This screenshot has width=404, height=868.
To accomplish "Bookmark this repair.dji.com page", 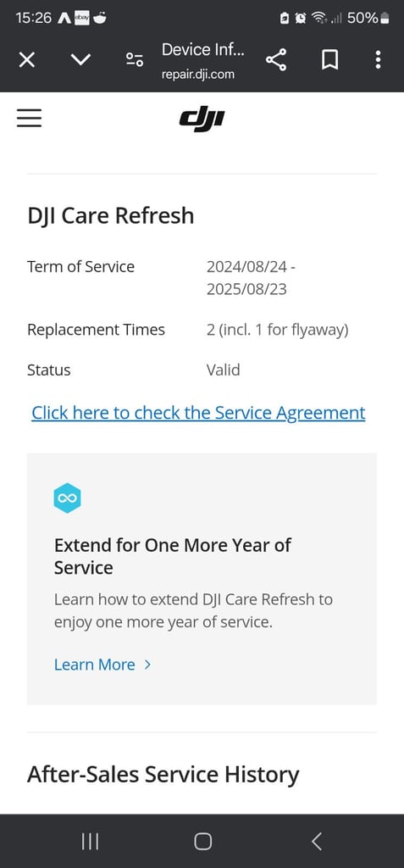I will click(329, 60).
